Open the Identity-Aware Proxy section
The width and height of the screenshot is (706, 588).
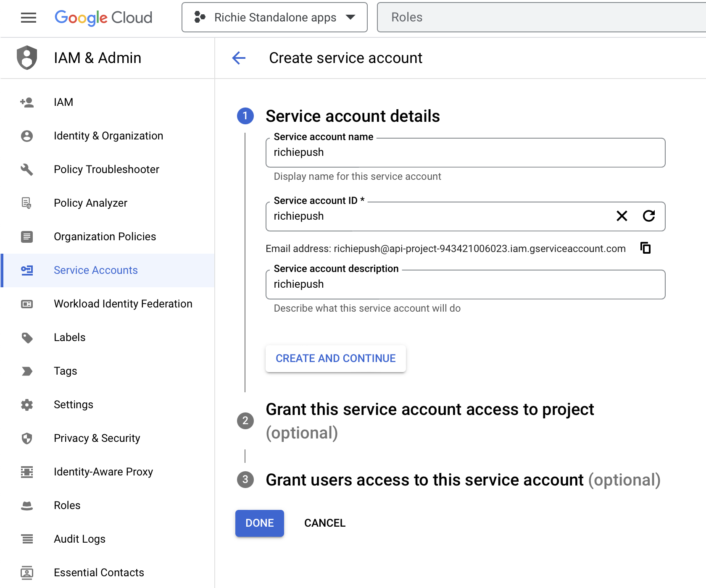(103, 471)
